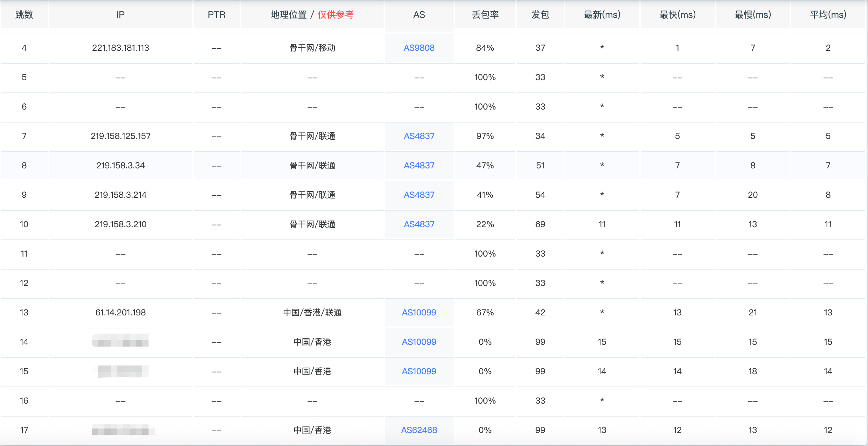Open the AS9808 link for hop 4

click(x=419, y=48)
